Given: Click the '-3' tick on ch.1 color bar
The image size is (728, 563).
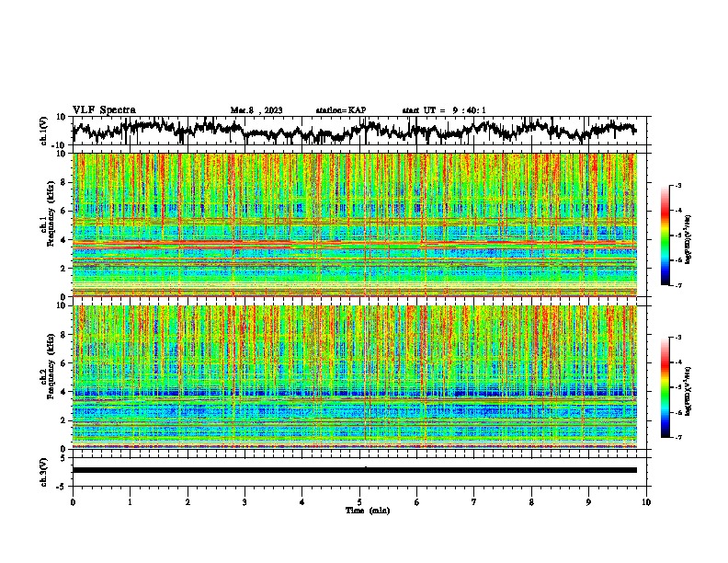Looking at the screenshot, I should [x=678, y=186].
